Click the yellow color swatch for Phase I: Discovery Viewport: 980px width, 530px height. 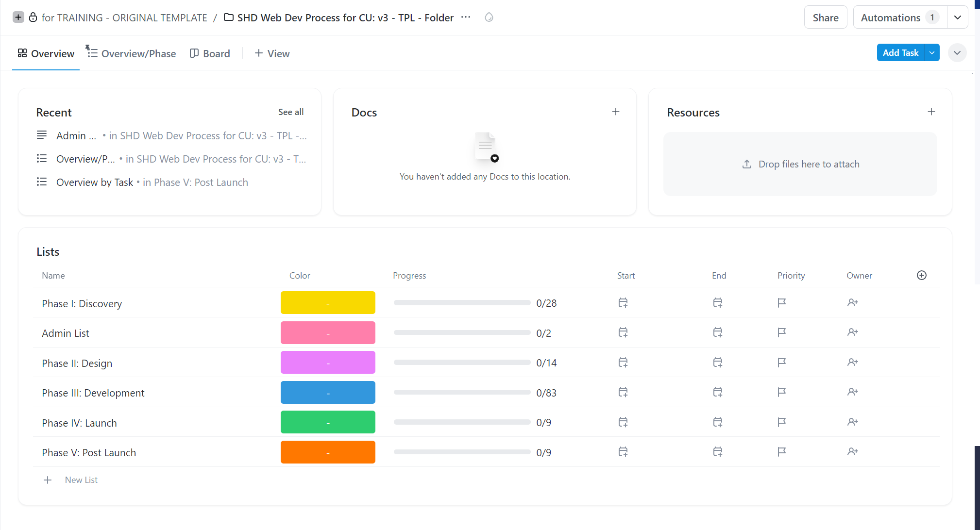coord(327,302)
